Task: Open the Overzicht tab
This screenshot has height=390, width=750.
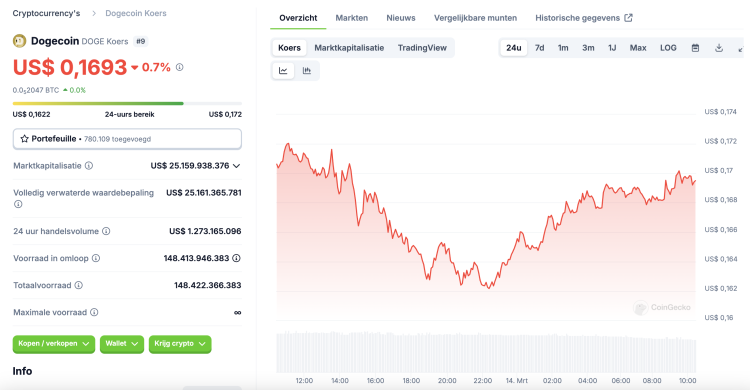Action: click(x=298, y=18)
